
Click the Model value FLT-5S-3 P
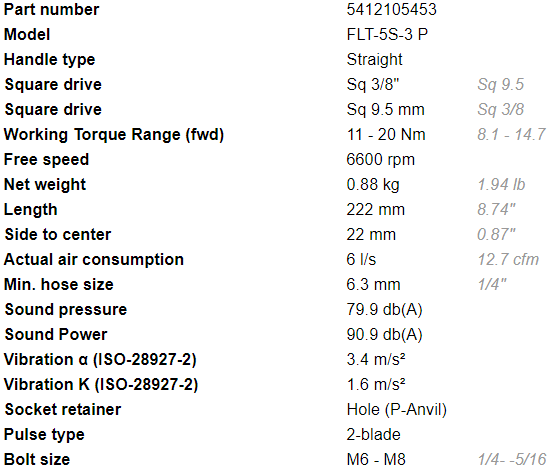coord(387,35)
